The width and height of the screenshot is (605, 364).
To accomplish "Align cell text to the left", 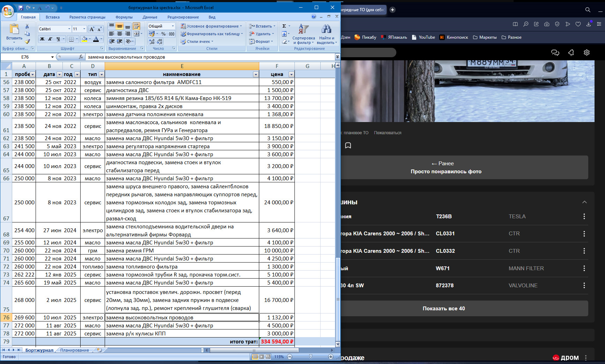I will [x=112, y=34].
